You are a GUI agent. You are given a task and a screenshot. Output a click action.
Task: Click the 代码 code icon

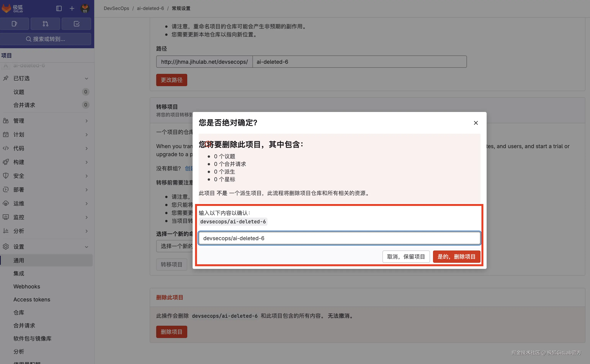[x=6, y=148]
